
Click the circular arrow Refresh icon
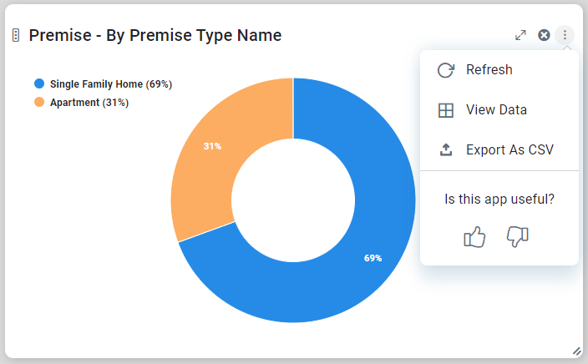pos(446,70)
